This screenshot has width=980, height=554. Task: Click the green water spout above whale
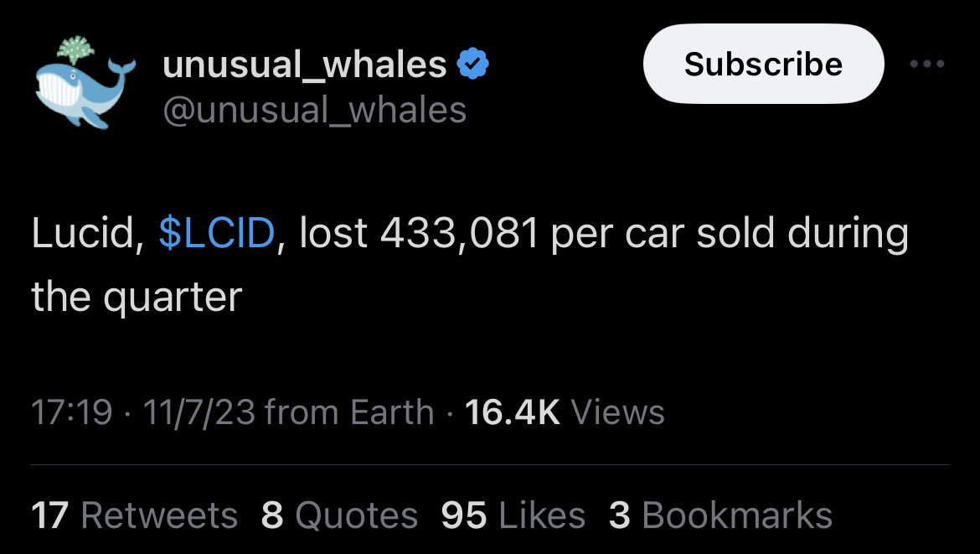[75, 49]
